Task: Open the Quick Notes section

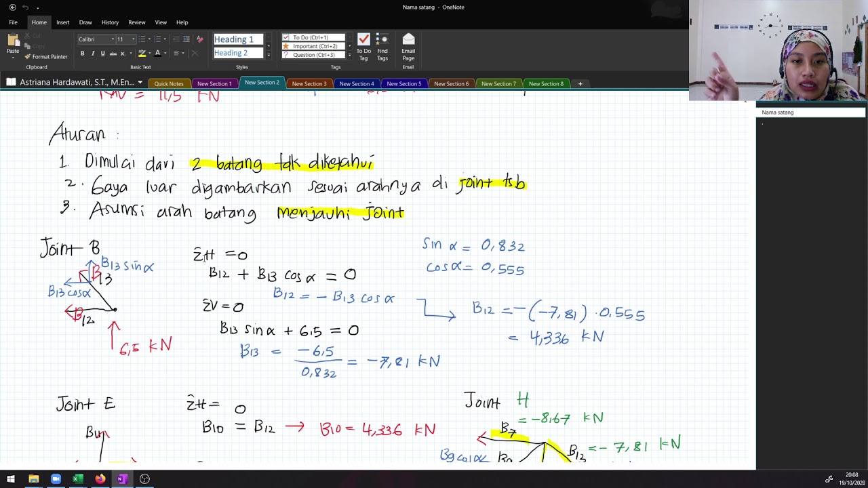Action: [168, 83]
